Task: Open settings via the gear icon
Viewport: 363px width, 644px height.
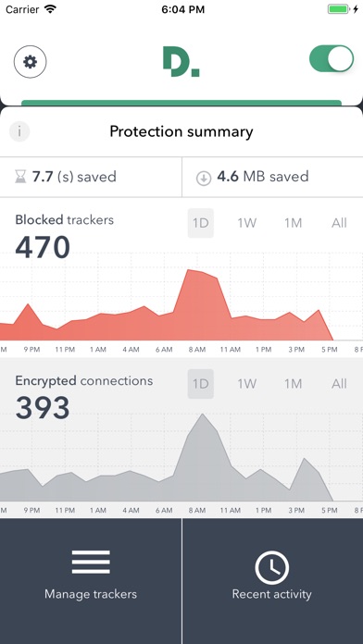Action: click(x=30, y=62)
